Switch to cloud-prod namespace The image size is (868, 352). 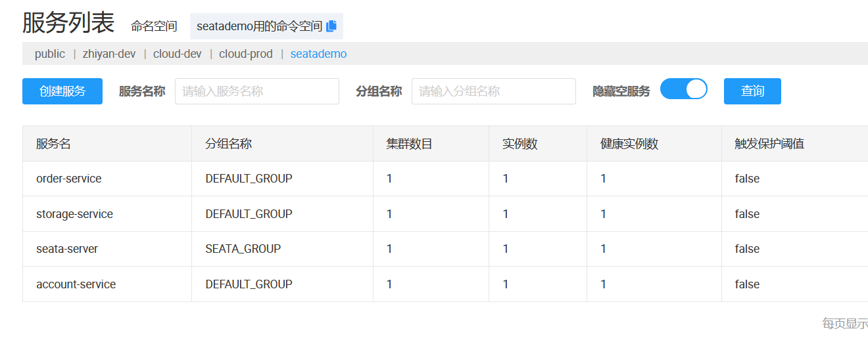[246, 54]
